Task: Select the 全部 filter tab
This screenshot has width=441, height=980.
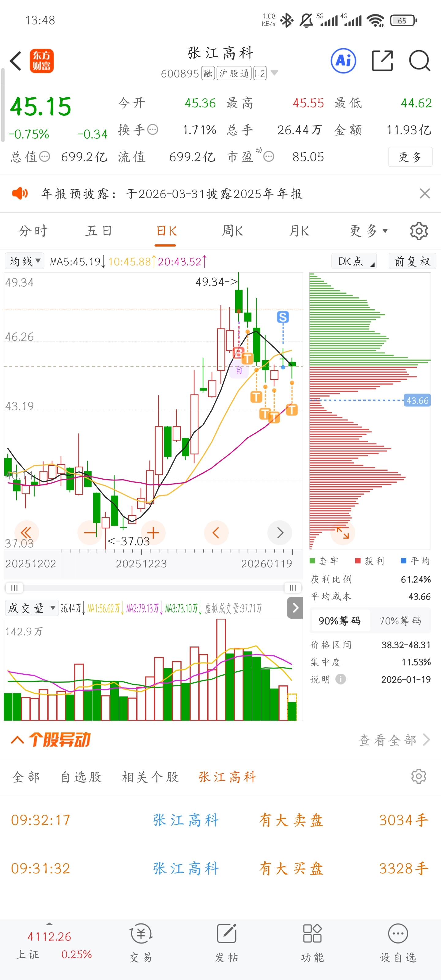Action: click(26, 777)
